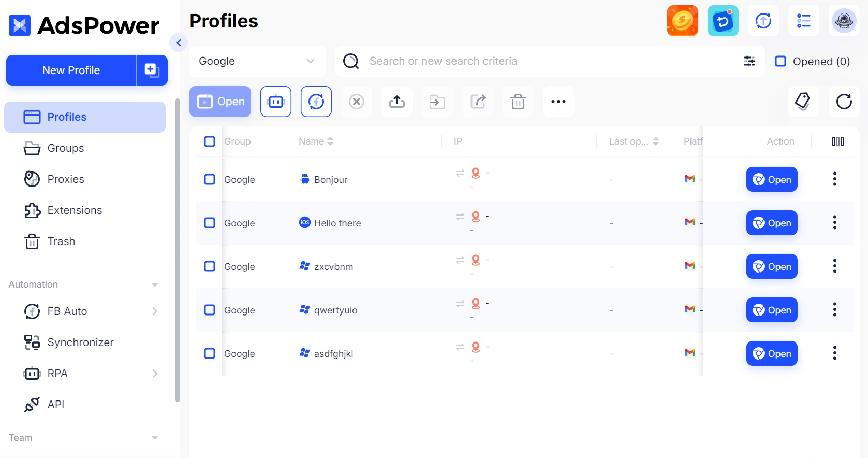Go to the Synchronizer sidebar item
868x458 pixels.
(x=85, y=342)
